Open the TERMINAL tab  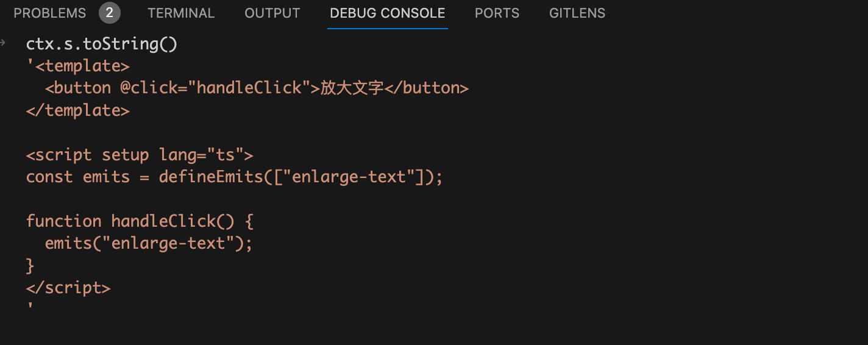181,13
